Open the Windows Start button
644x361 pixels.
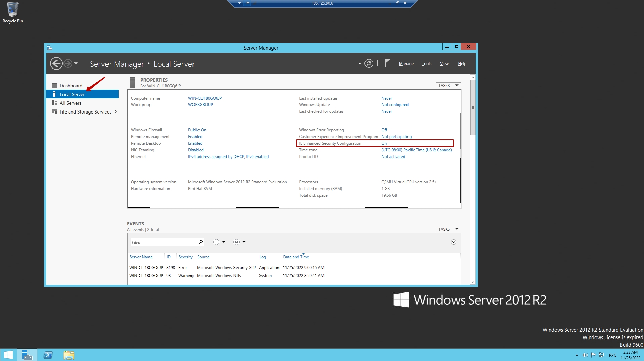[8, 355]
